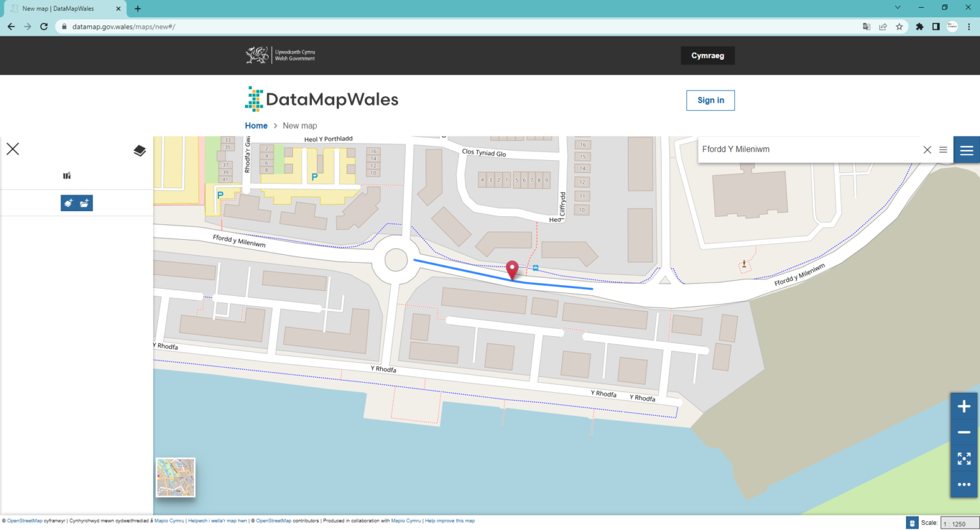Add a new layer
Image resolution: width=980 pixels, height=530 pixels.
68,203
